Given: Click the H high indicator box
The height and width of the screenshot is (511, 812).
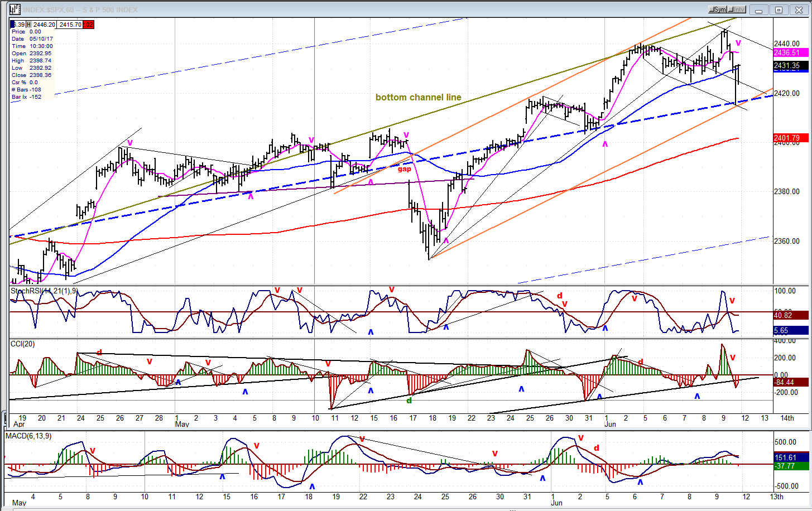Looking at the screenshot, I should pyautogui.click(x=28, y=25).
